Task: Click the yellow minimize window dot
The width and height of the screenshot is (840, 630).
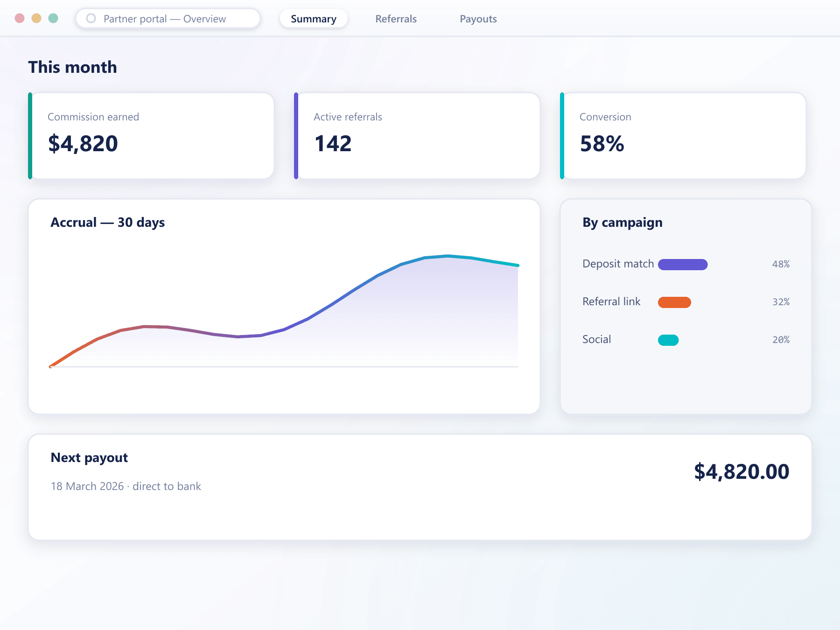Action: (x=36, y=18)
